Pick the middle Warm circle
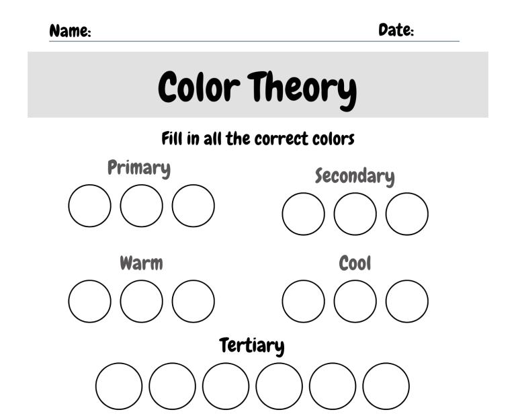516x420 pixels. [142, 301]
